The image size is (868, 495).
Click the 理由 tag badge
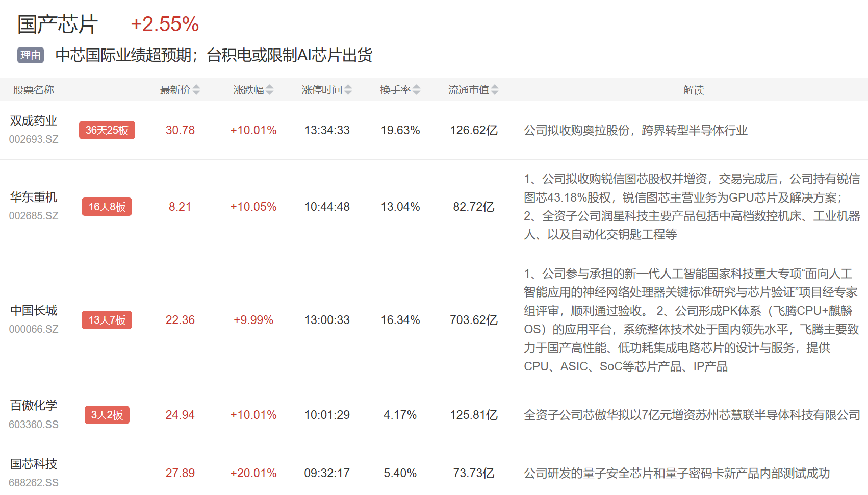click(31, 55)
